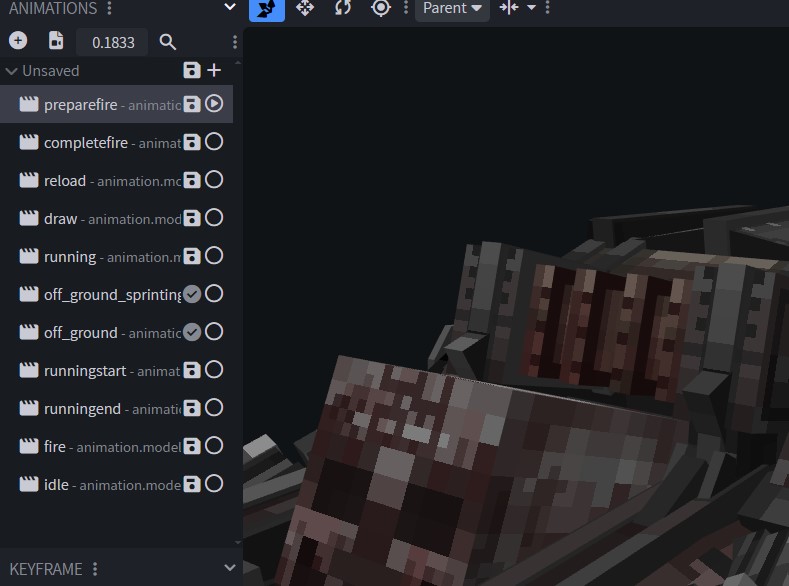Open the ANIMATIONS panel three-dot menu
The width and height of the screenshot is (789, 586).
pyautogui.click(x=109, y=8)
